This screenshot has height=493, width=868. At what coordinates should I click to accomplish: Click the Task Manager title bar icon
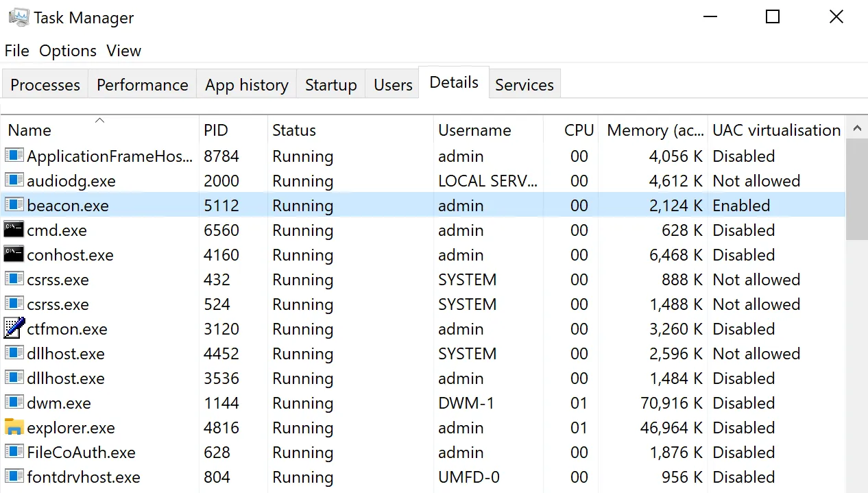(x=19, y=17)
